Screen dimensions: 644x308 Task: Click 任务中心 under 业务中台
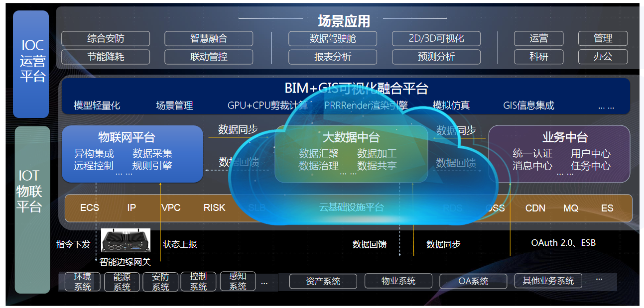pyautogui.click(x=591, y=166)
